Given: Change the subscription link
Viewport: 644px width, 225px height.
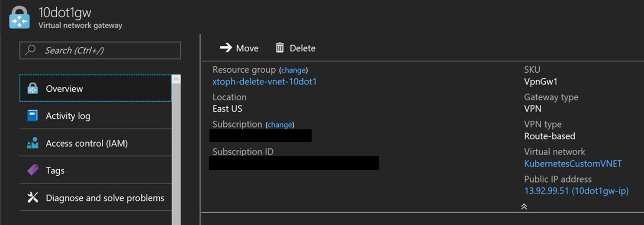Looking at the screenshot, I should tap(280, 125).
